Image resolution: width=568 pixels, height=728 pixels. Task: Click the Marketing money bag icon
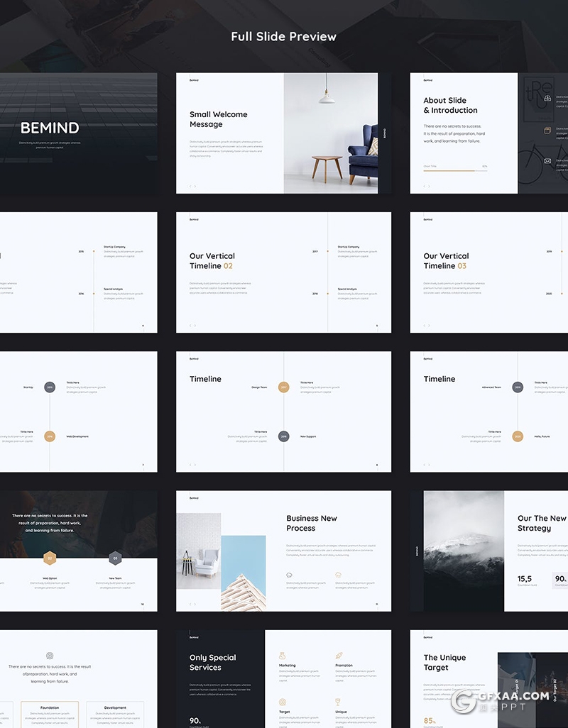coord(283,656)
